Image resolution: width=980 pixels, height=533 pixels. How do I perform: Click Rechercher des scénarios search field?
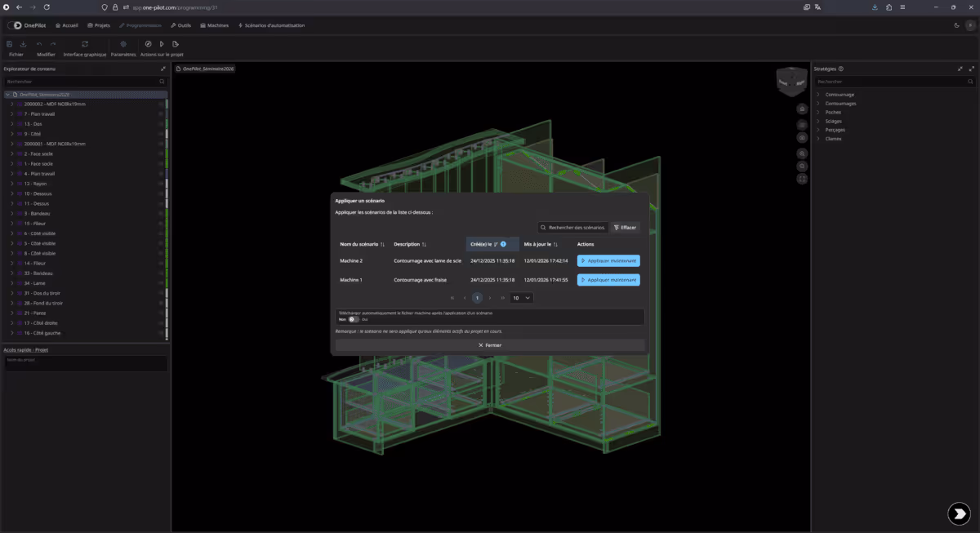(x=572, y=228)
